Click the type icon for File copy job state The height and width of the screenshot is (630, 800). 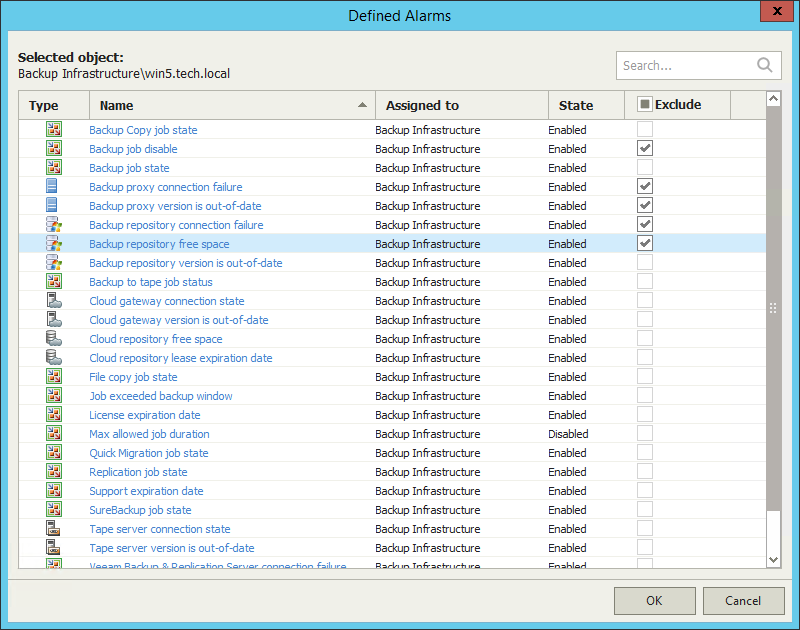pos(54,376)
